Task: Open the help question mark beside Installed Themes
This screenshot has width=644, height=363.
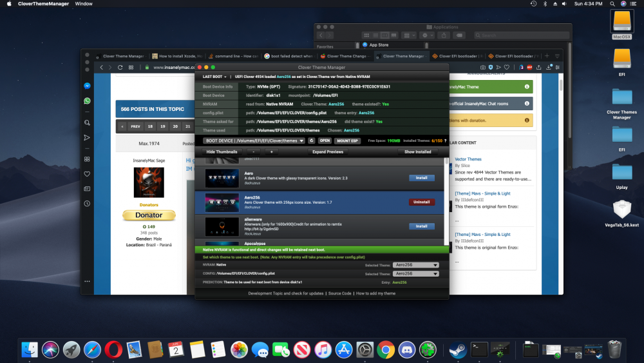Action: [x=445, y=141]
